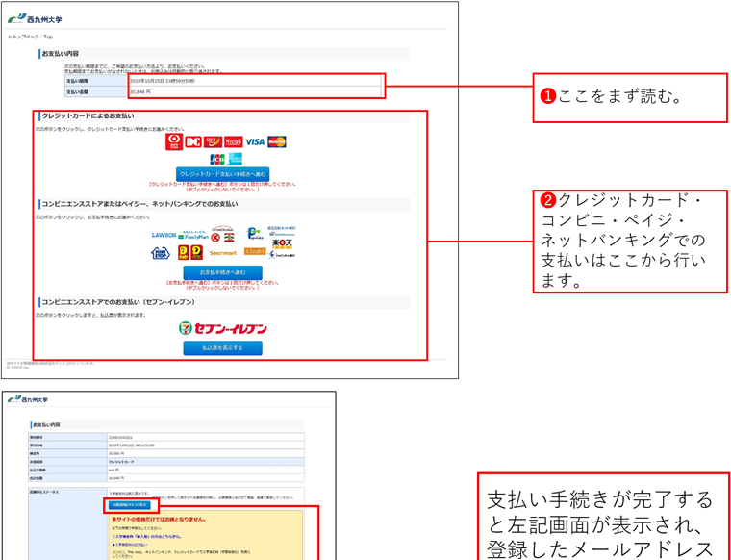
Task: Select the deadline 2018年10月25日 23時59分59秒
Action: point(163,81)
